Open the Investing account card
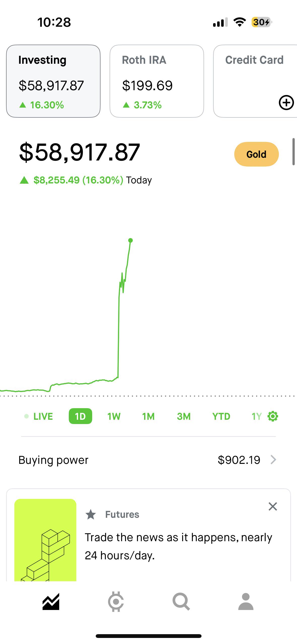Screen dimensions: 297x644 click(x=53, y=81)
